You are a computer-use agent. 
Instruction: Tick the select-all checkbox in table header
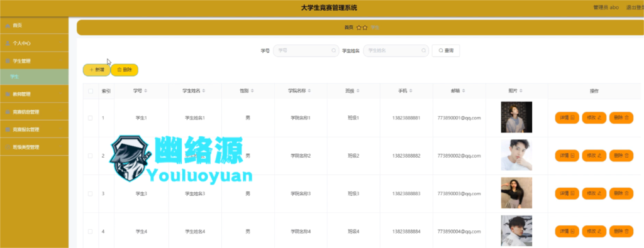(91, 91)
